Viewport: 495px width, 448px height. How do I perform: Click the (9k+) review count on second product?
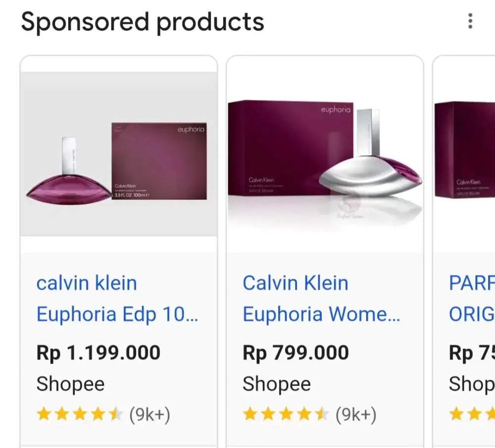point(358,414)
